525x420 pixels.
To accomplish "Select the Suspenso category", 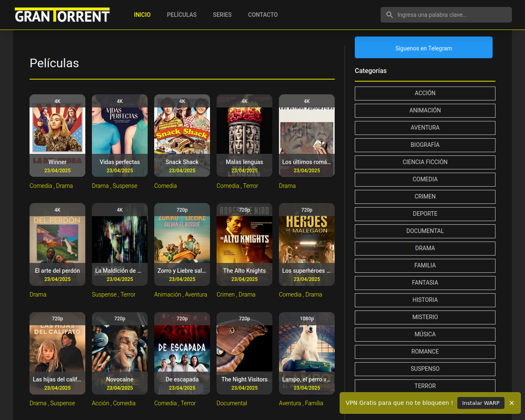I will (x=425, y=369).
